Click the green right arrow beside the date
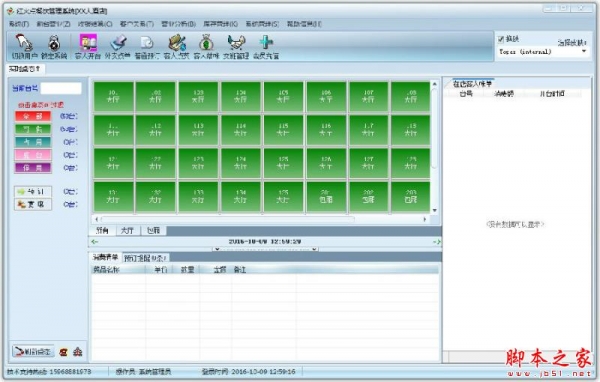 [437, 242]
